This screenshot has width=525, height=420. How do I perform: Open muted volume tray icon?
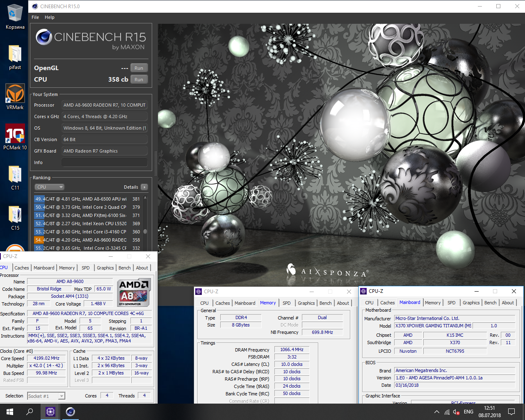coord(457,412)
